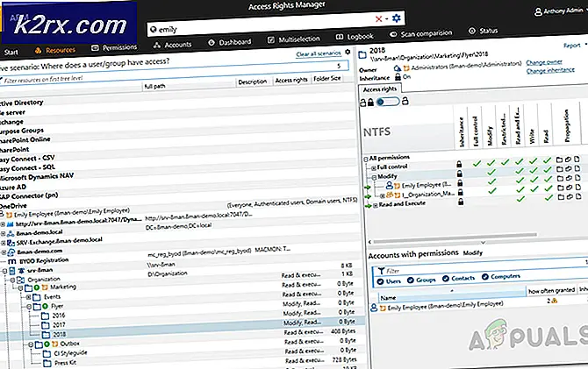Click the Organization share icon
This screenshot has height=369, width=588.
[20, 280]
